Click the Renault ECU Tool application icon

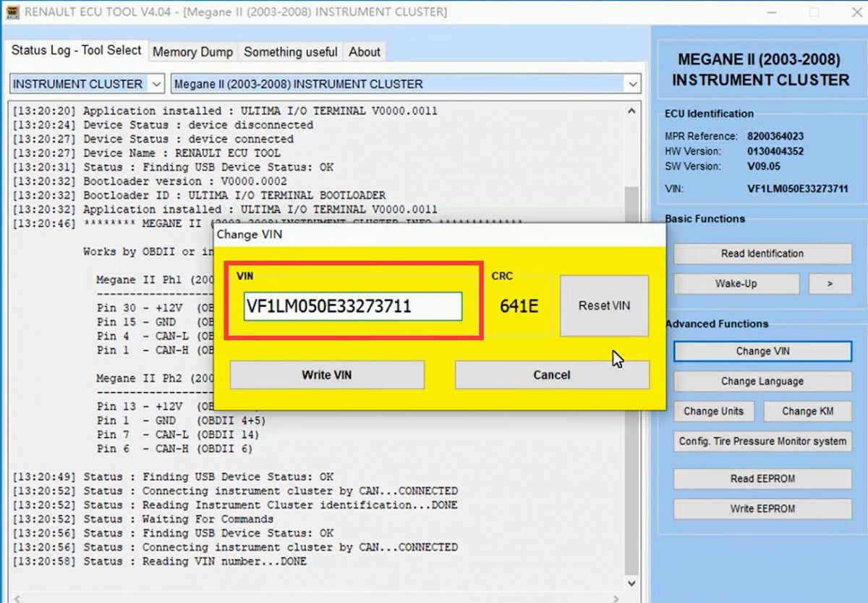[12, 12]
